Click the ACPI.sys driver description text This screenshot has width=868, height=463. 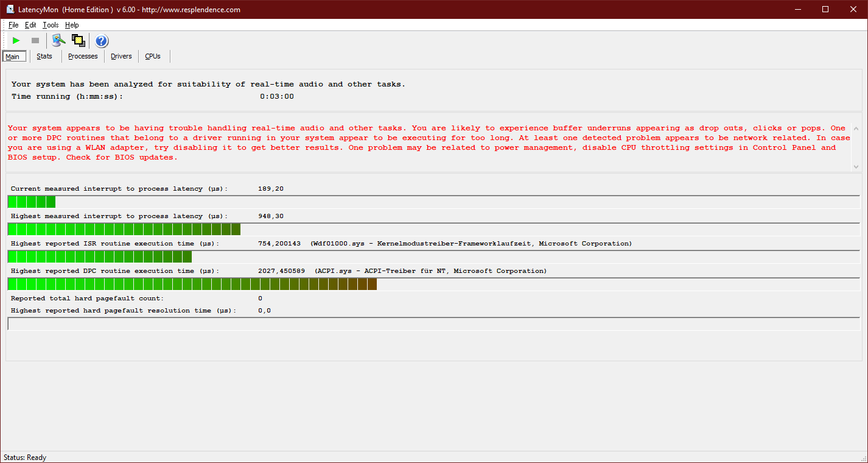[x=430, y=271]
